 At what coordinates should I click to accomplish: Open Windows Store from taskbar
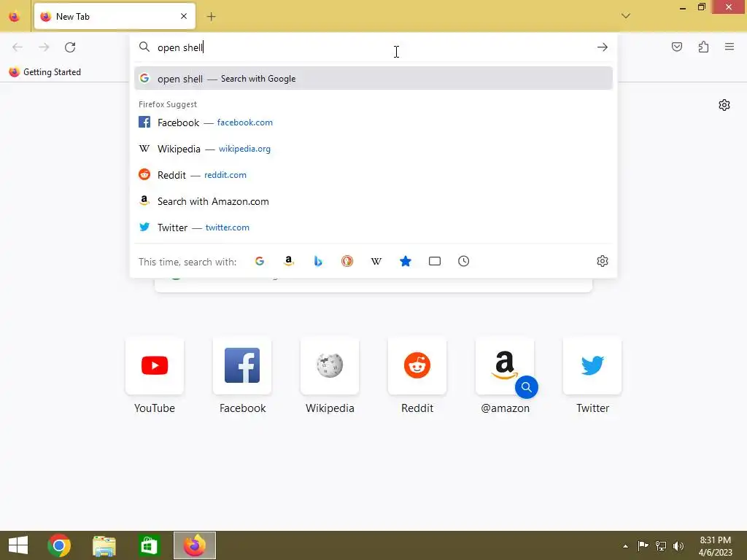click(149, 545)
